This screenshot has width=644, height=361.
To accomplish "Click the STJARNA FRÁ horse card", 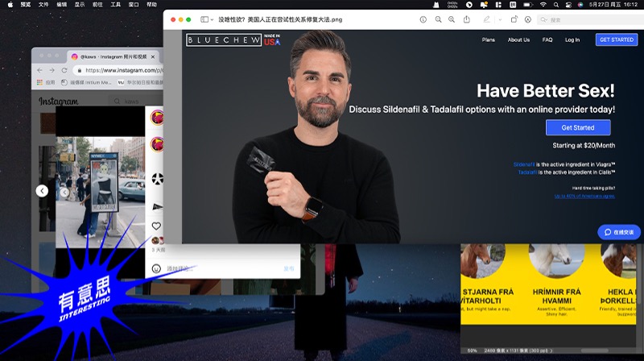I will (488, 280).
